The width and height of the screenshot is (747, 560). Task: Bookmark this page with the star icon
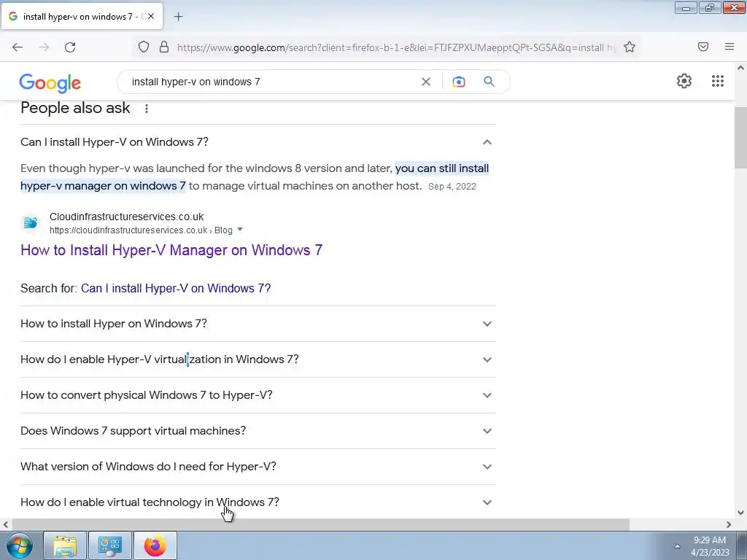click(630, 47)
